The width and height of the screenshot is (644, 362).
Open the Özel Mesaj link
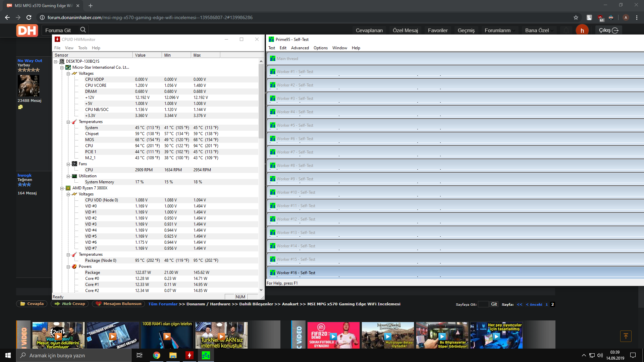point(405,31)
